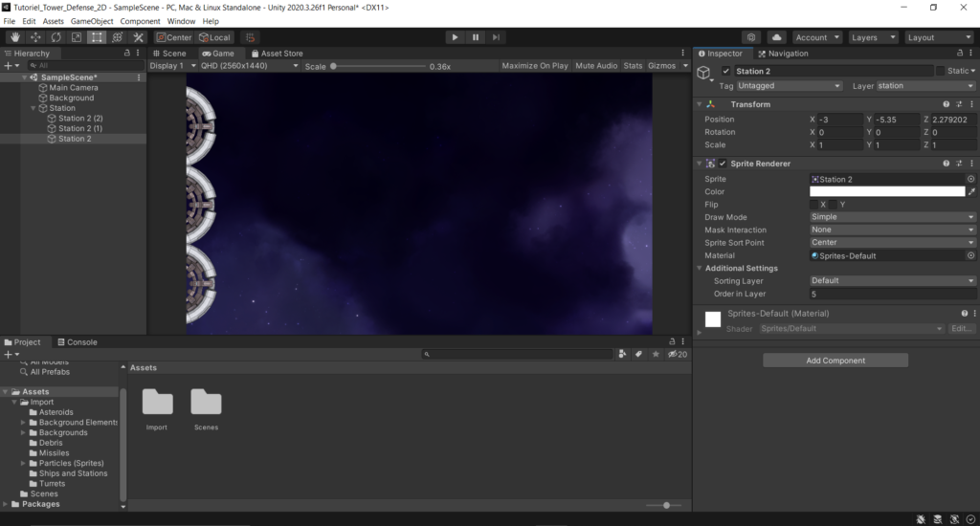Disable the Station 2 object active checkbox
Image resolution: width=980 pixels, height=526 pixels.
coord(726,72)
